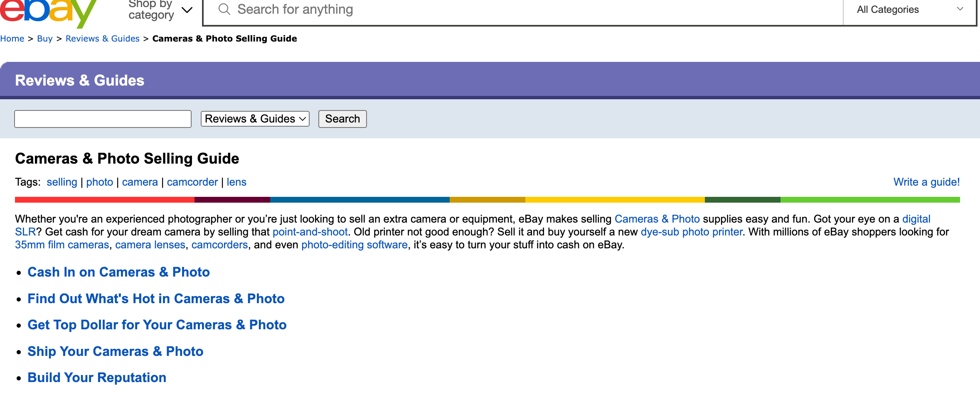980x397 pixels.
Task: Open the dye-sub photo printer link
Action: point(692,232)
